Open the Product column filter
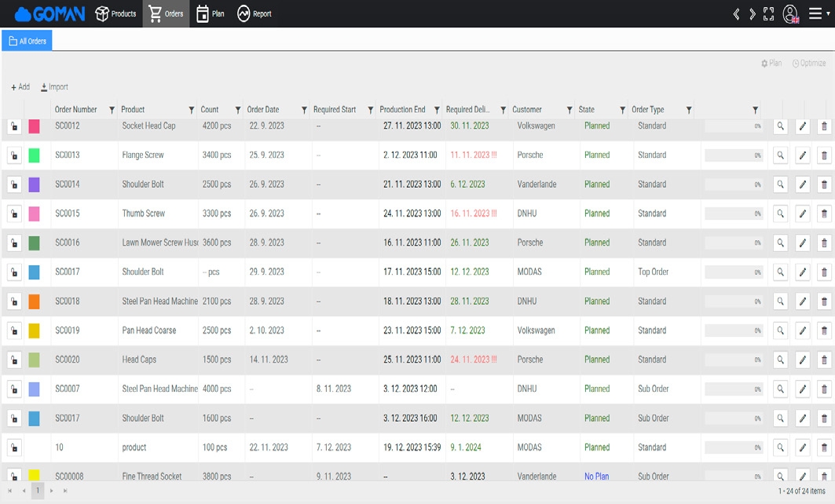The image size is (835, 504). 191,110
